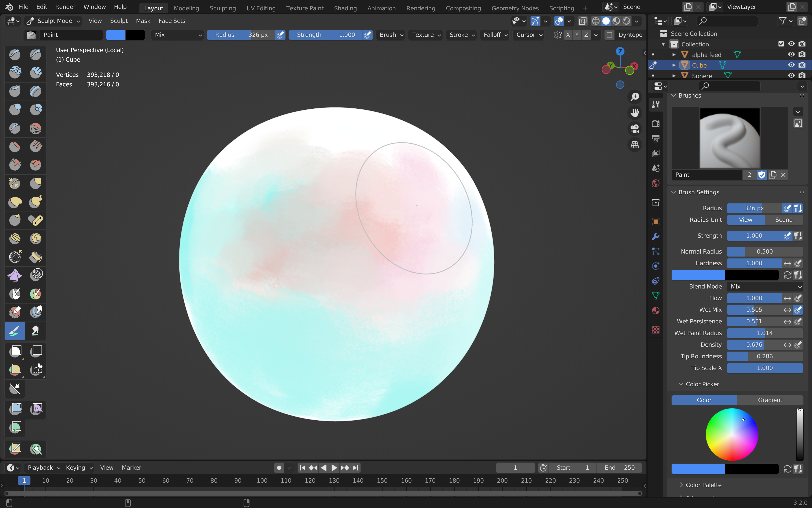812x508 pixels.
Task: Open the Texture dropdown
Action: pyautogui.click(x=426, y=35)
